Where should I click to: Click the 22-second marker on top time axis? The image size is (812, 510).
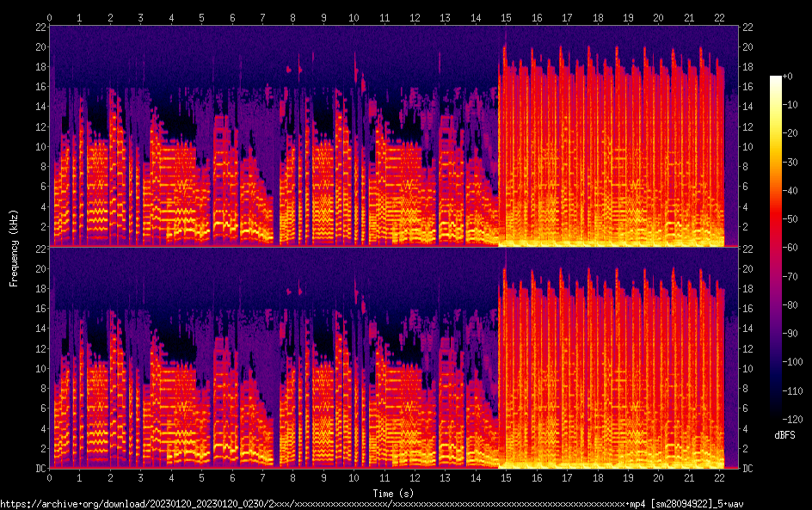coord(718,17)
